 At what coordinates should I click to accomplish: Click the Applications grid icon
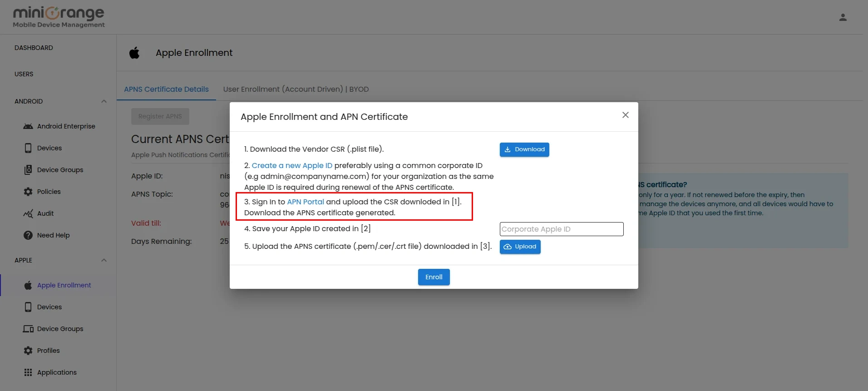[28, 372]
